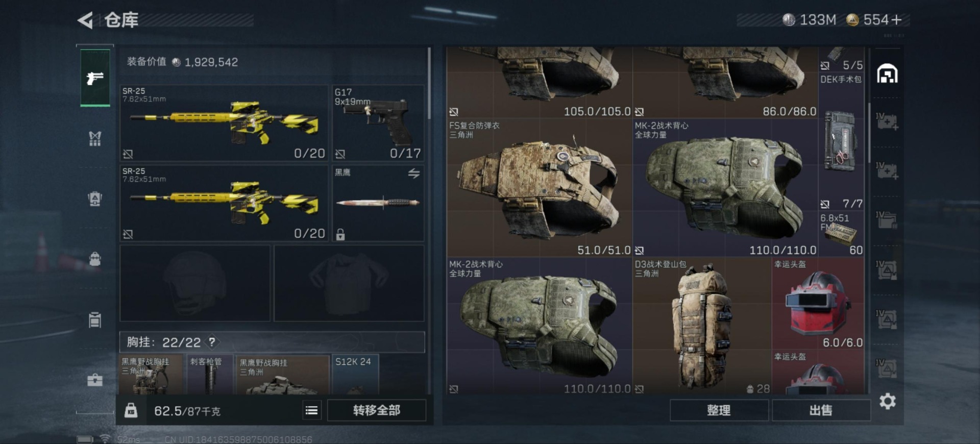Viewport: 980px width, 444px height.
Task: Toggle the weight lock icon
Action: click(x=131, y=410)
